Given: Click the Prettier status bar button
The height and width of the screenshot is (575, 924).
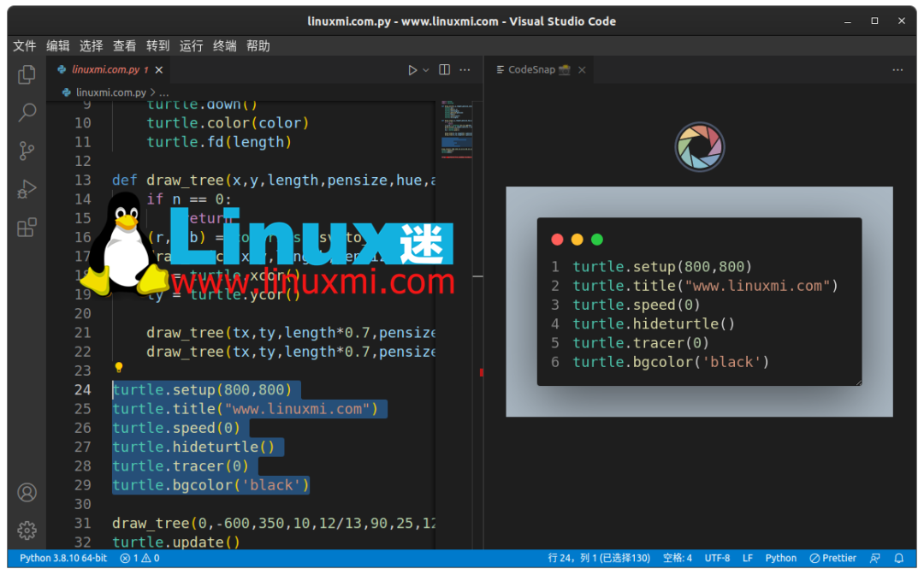Looking at the screenshot, I should point(832,558).
